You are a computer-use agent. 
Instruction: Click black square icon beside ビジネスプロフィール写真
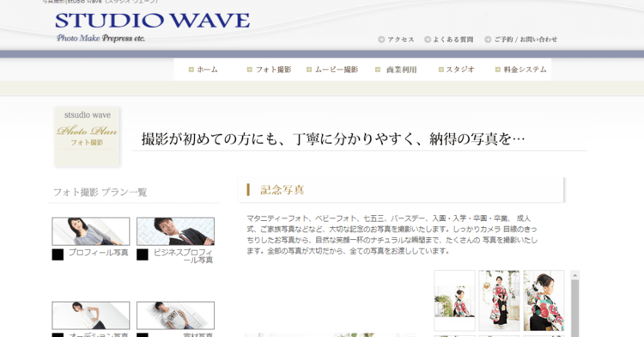pyautogui.click(x=142, y=254)
